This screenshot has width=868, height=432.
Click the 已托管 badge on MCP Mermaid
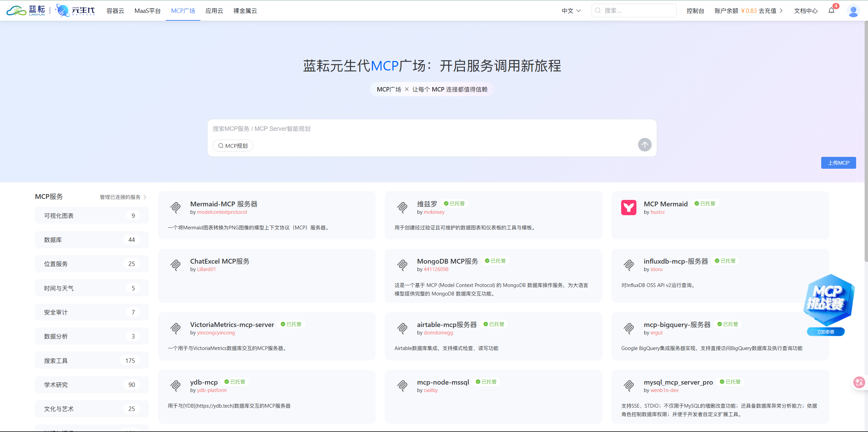[x=705, y=204]
